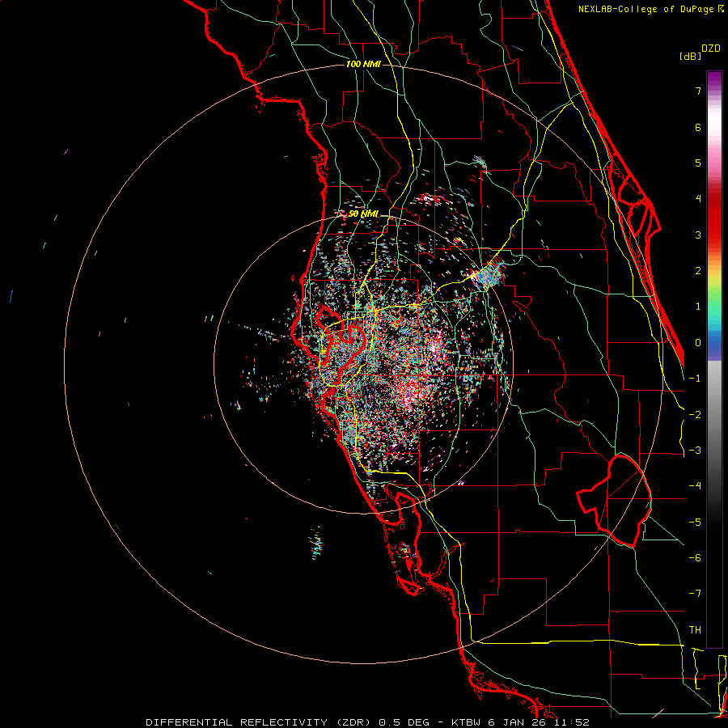Screen dimensions: 728x728
Task: Click the 6 JAN 26 date text
Action: coord(517,722)
